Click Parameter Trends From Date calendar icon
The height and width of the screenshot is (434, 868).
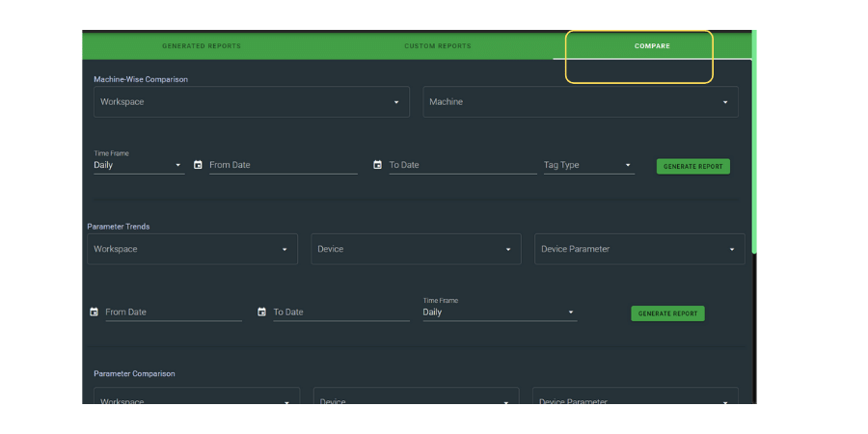pos(95,312)
